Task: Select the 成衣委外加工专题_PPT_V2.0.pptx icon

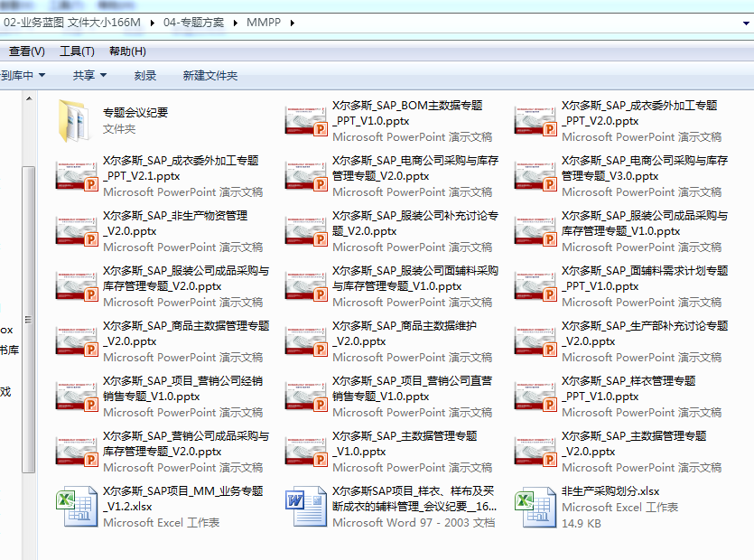Action: (x=535, y=121)
